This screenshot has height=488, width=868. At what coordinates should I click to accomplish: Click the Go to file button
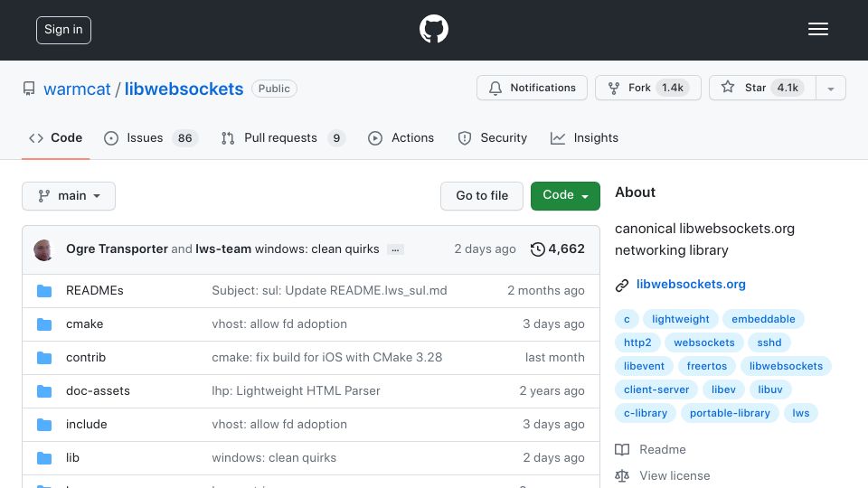[482, 196]
